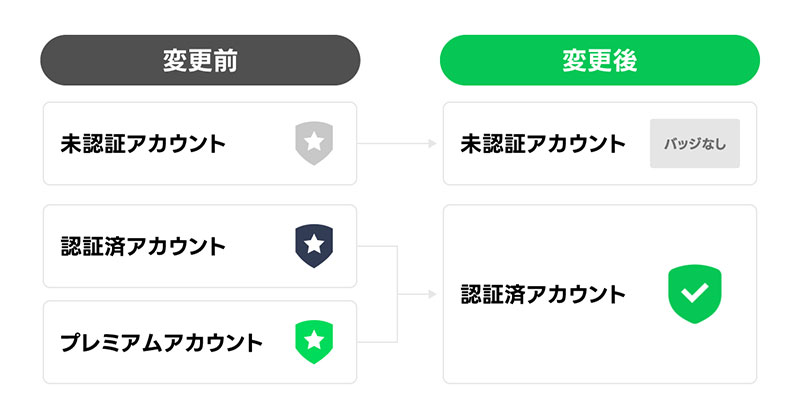Click the green checkmark shield badge
Viewport: 800px width, 419px height.
[x=694, y=294]
